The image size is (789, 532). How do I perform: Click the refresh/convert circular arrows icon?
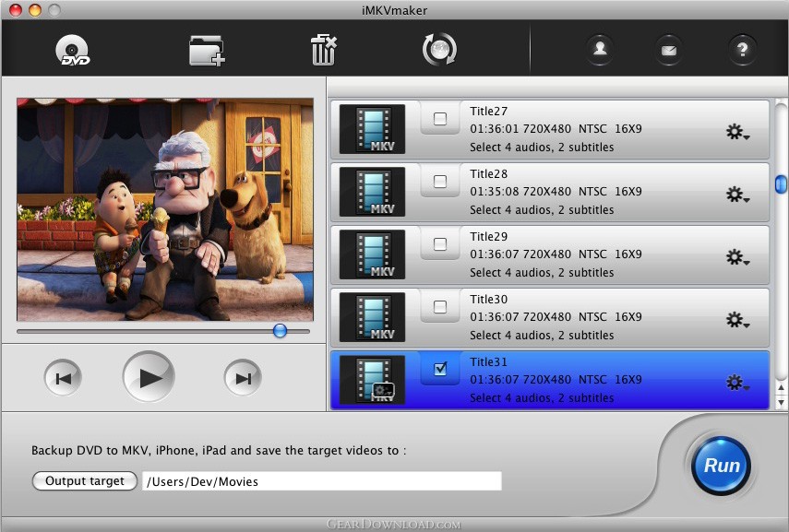pyautogui.click(x=439, y=50)
